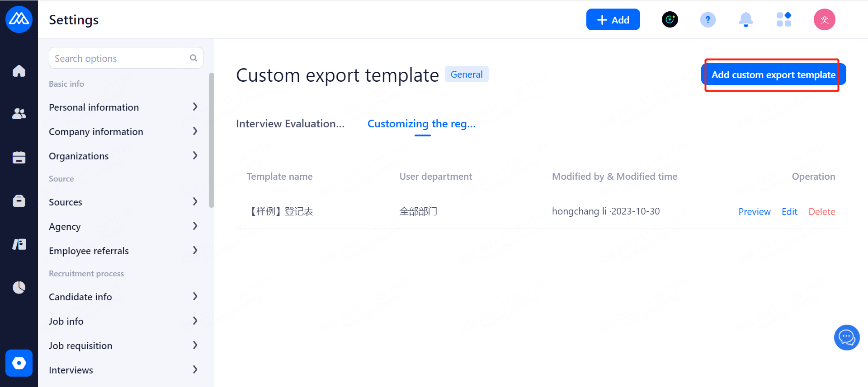
Task: Open the home icon in left sidebar
Action: 19,71
